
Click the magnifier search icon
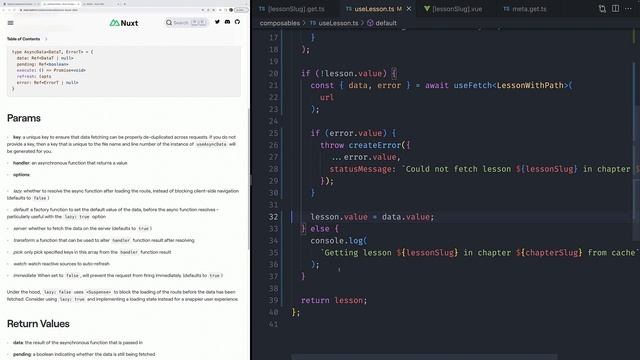(x=169, y=23)
